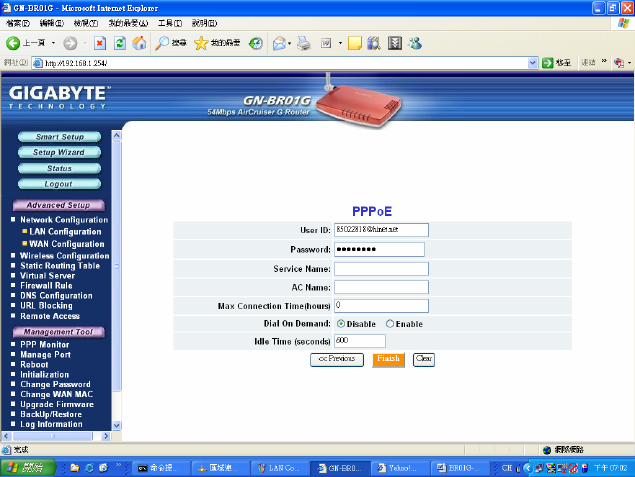This screenshot has height=477, width=635.
Task: Switch to the LAN Co... taskbar window
Action: pyautogui.click(x=280, y=468)
